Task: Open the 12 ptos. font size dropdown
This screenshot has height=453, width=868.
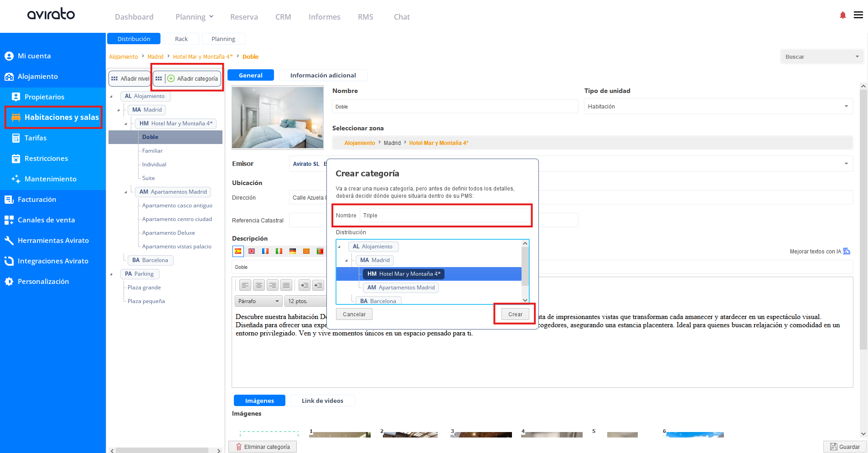Action: pos(305,301)
